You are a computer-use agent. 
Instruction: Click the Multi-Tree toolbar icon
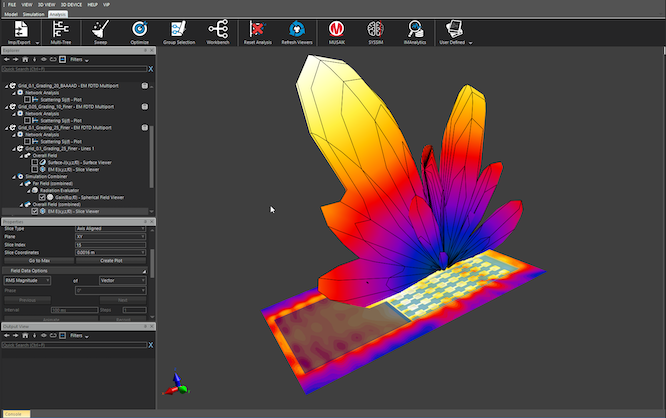coord(58,33)
